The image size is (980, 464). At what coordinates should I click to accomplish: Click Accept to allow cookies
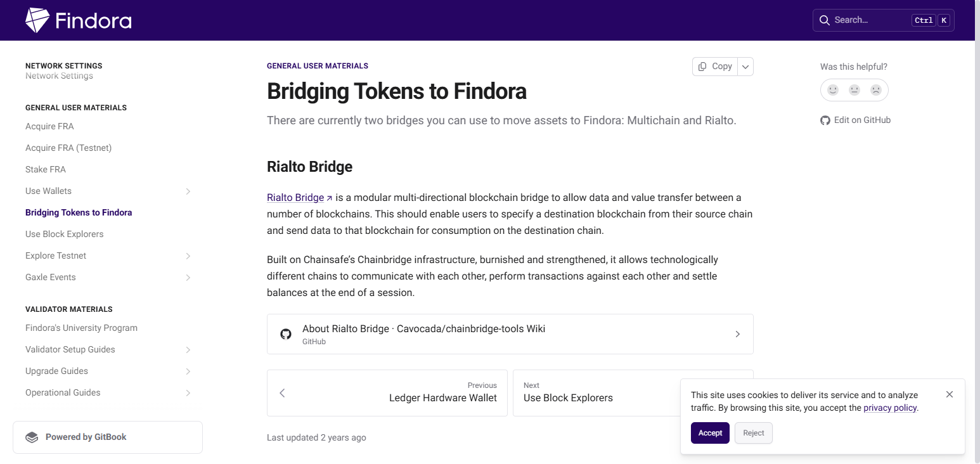[710, 432]
